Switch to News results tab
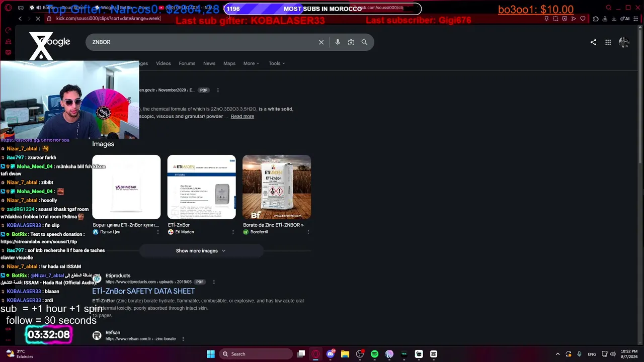 point(209,63)
